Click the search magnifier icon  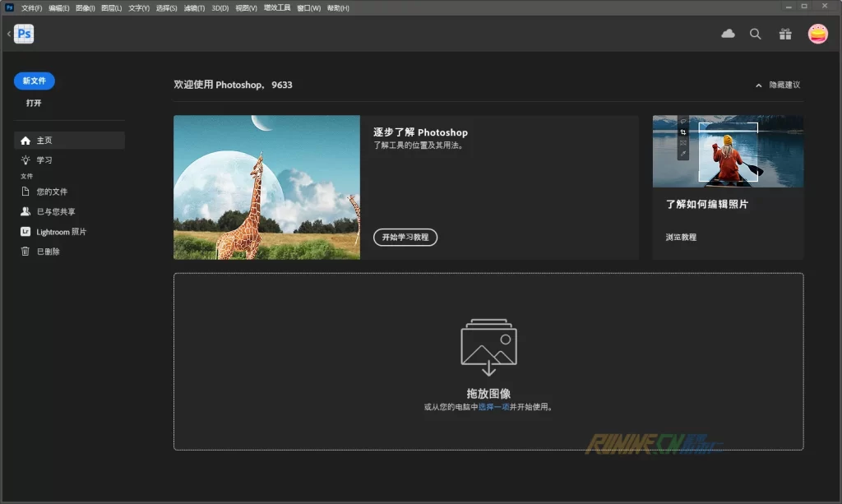tap(756, 34)
